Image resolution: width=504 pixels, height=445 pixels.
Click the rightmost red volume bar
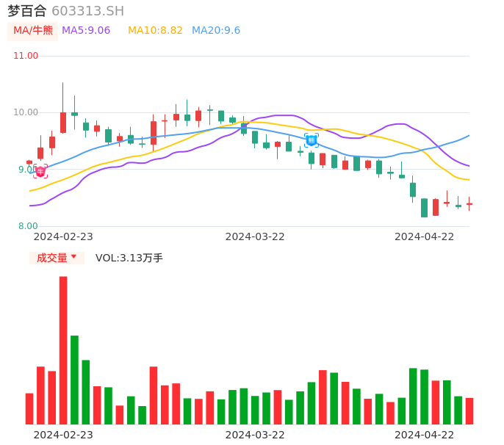click(469, 410)
